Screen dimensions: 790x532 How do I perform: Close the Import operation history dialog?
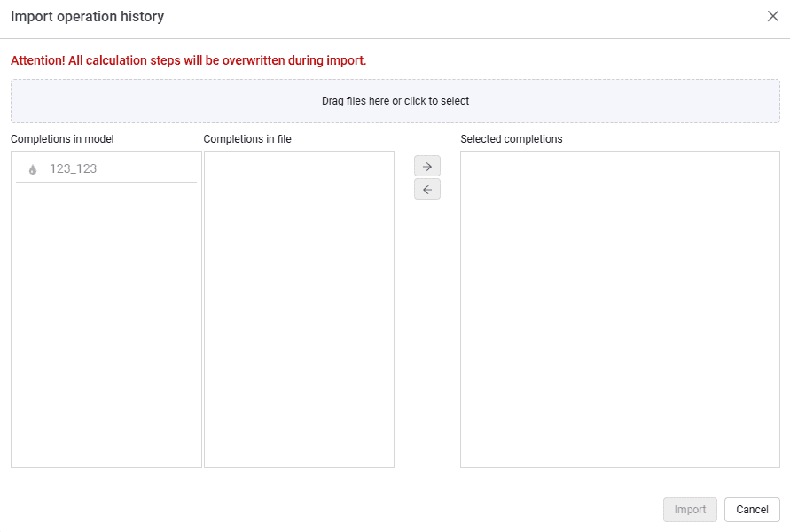pyautogui.click(x=773, y=16)
